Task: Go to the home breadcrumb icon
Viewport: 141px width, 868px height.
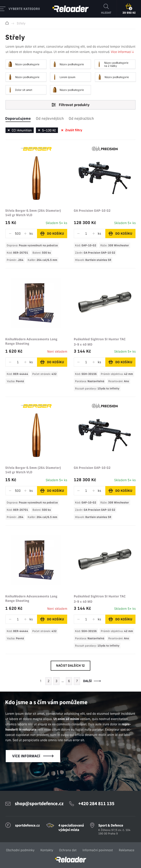Action: click(x=7, y=23)
